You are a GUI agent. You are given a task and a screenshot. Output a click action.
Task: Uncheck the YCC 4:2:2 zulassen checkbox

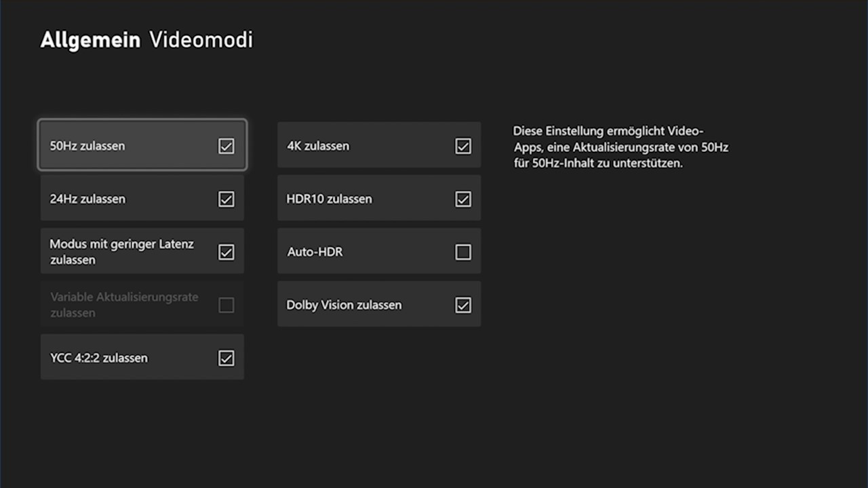pyautogui.click(x=226, y=358)
